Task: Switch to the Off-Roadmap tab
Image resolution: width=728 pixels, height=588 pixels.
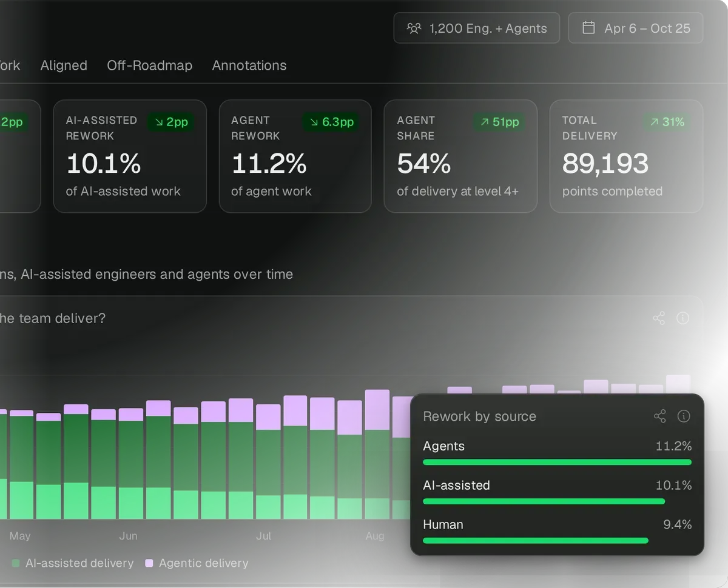Action: coord(149,65)
